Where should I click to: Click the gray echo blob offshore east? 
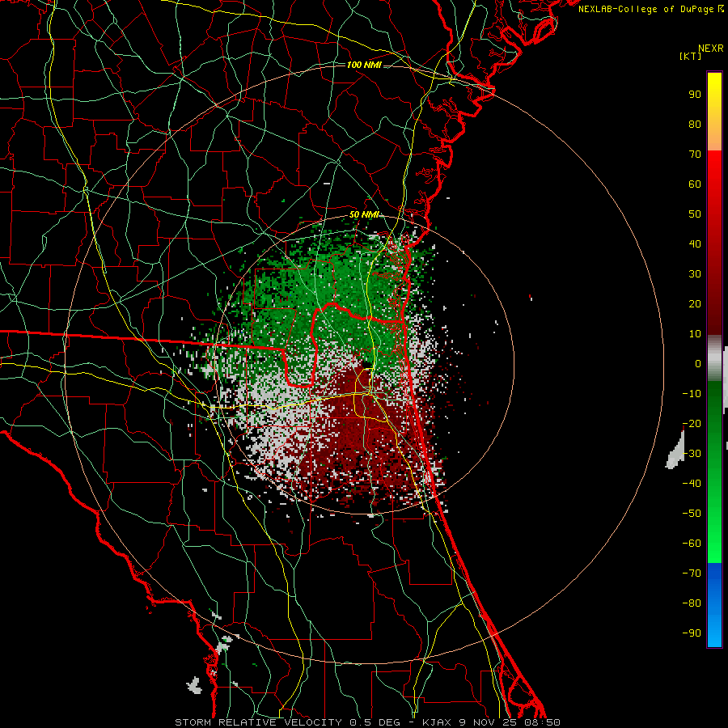(x=675, y=451)
